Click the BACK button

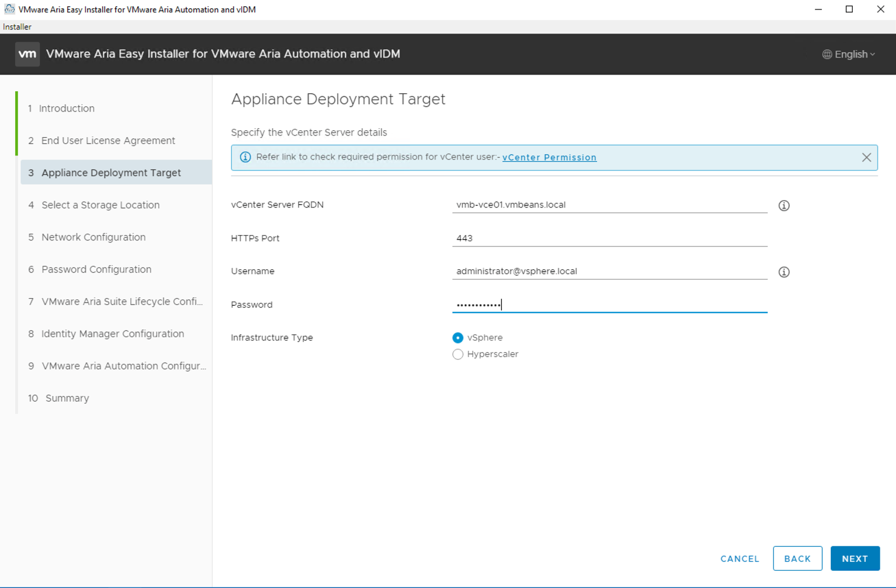click(x=797, y=559)
